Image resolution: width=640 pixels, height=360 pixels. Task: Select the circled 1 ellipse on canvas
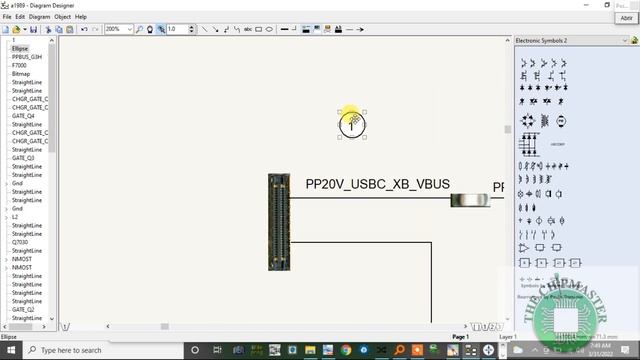pyautogui.click(x=352, y=125)
